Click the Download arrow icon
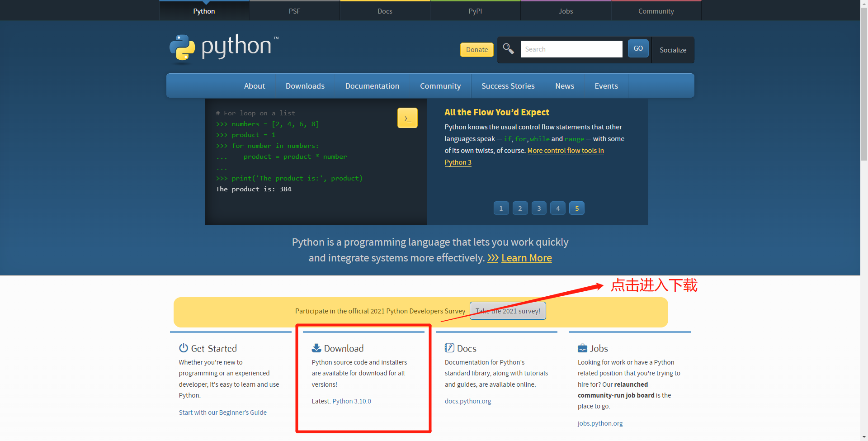 click(x=316, y=348)
